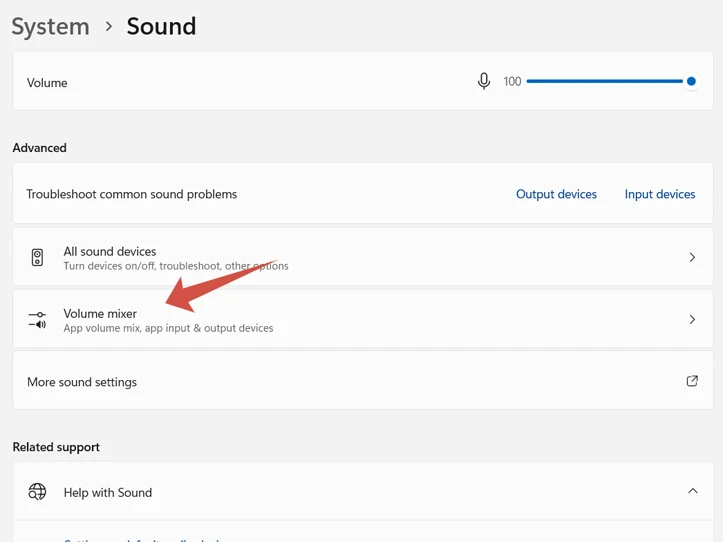Viewport: 723px width, 542px height.
Task: Collapse the Help with Sound section
Action: tap(692, 491)
